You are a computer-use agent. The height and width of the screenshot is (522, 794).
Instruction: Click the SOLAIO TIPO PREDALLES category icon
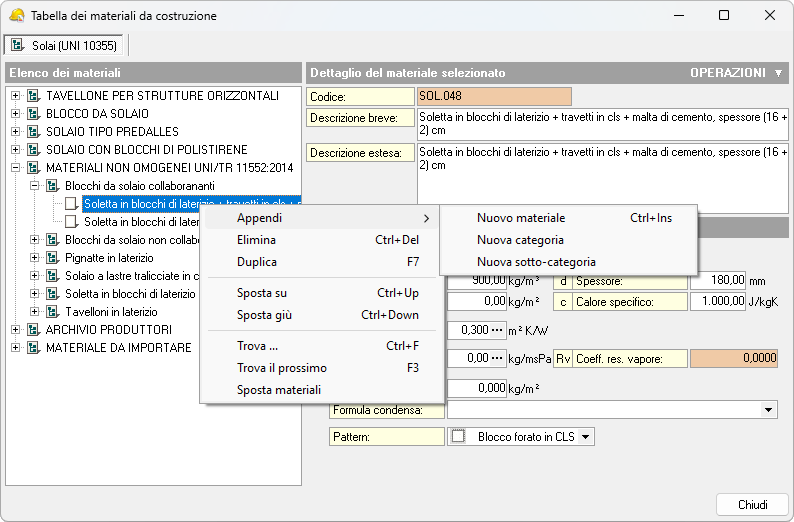(x=33, y=132)
